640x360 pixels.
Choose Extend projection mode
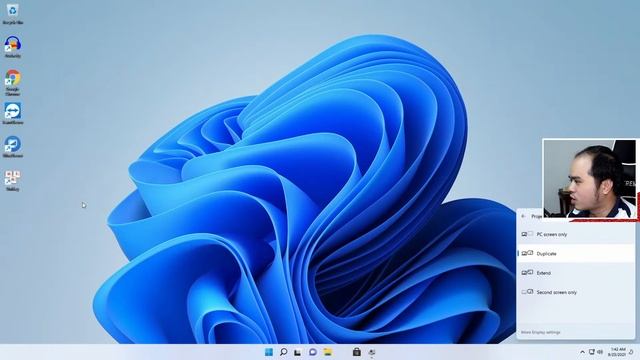point(576,273)
